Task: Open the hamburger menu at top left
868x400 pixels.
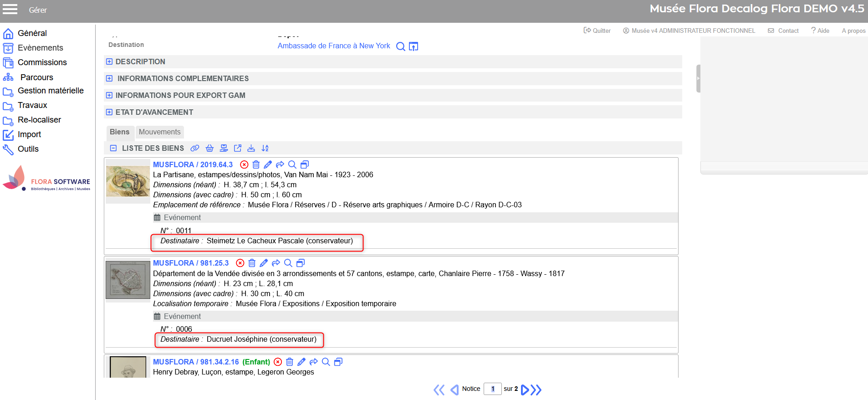Action: point(10,9)
